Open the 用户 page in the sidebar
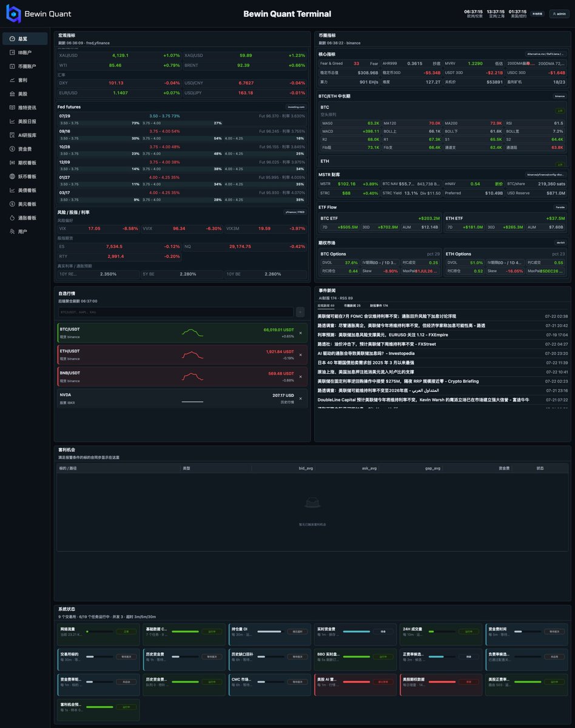This screenshot has height=728, width=575. tap(25, 231)
